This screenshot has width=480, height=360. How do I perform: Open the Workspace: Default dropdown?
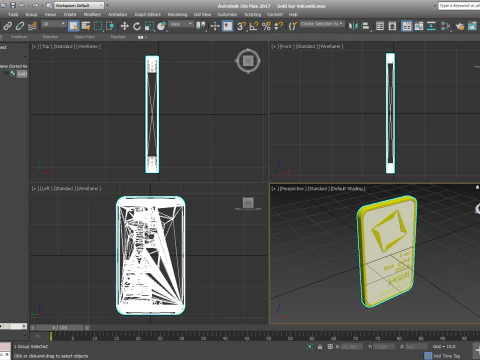[79, 5]
